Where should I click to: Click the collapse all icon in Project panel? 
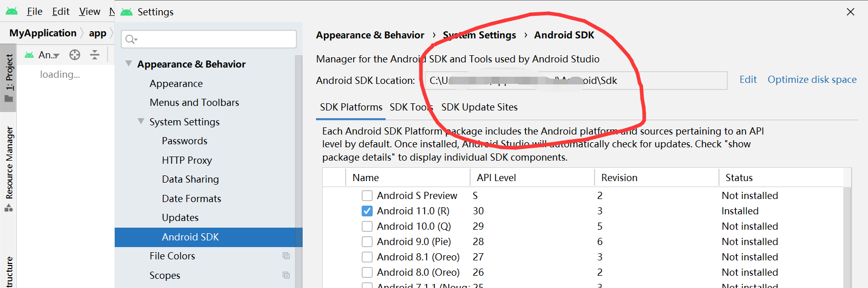(95, 55)
